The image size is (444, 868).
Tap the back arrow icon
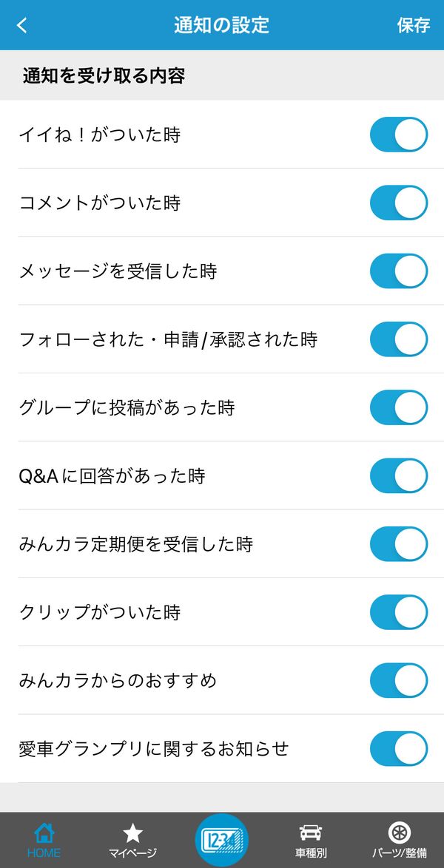coord(22,25)
